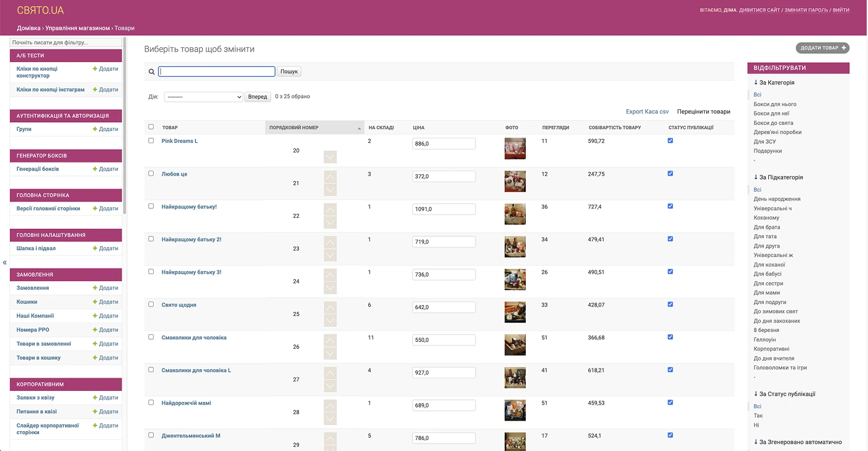The image size is (868, 451).
Task: Filter by Бокси для нього category
Action: (x=775, y=104)
